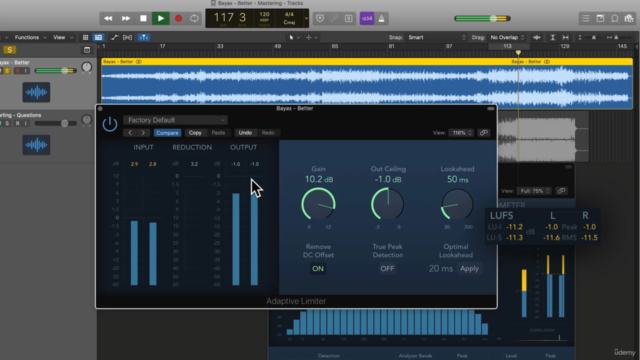Stop playback with the Stop button
The image size is (640, 360).
pos(143,18)
